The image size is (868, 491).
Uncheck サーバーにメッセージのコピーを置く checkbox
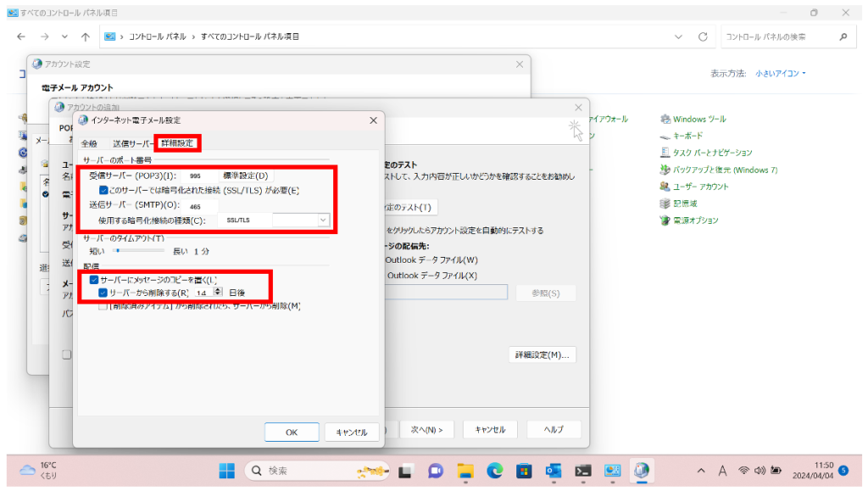pos(94,279)
